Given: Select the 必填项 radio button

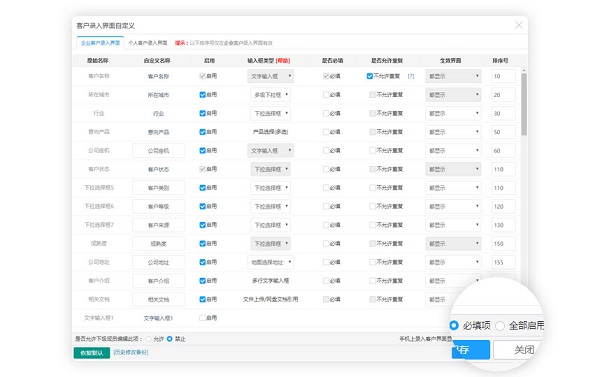Looking at the screenshot, I should (x=454, y=325).
